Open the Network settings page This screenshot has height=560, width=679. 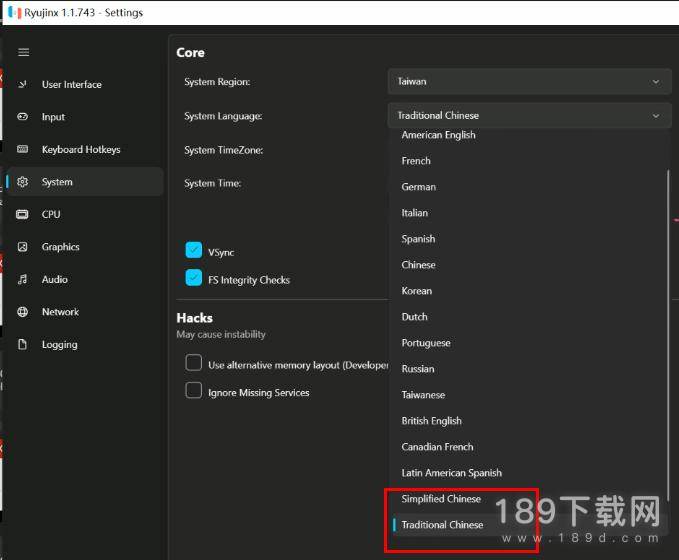pyautogui.click(x=85, y=312)
